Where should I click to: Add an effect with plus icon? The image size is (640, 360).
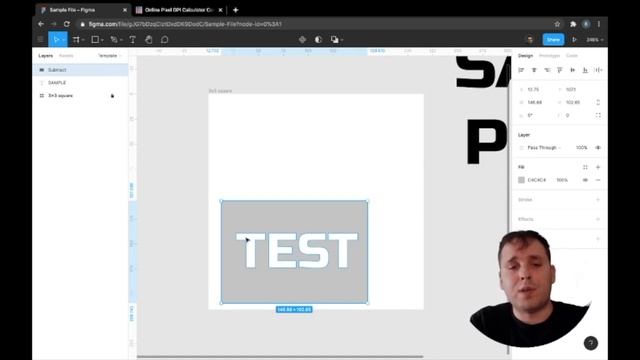click(598, 219)
